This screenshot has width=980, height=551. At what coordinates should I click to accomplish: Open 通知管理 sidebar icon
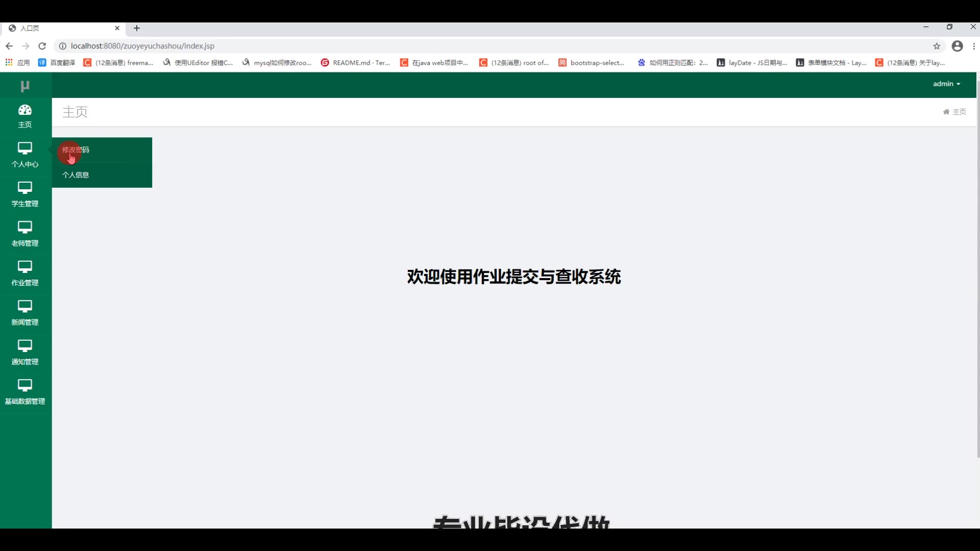pos(24,346)
